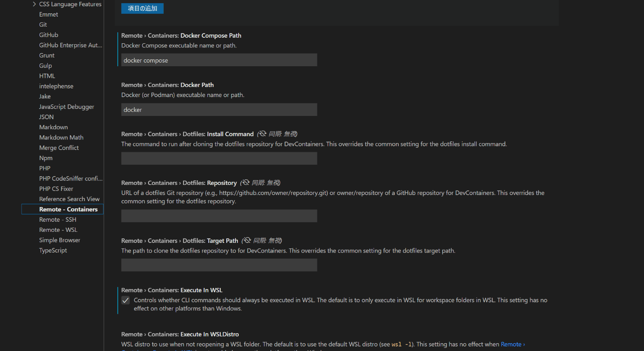
Task: Open Remote - WSL settings
Action: point(58,230)
